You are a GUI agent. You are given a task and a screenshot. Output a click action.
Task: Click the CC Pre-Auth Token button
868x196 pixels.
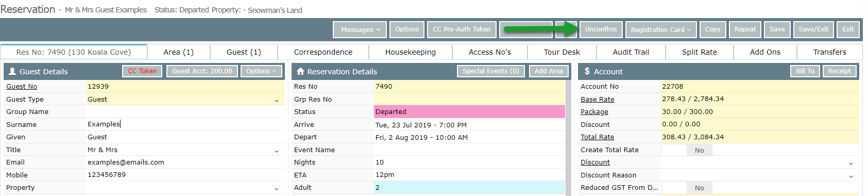462,29
